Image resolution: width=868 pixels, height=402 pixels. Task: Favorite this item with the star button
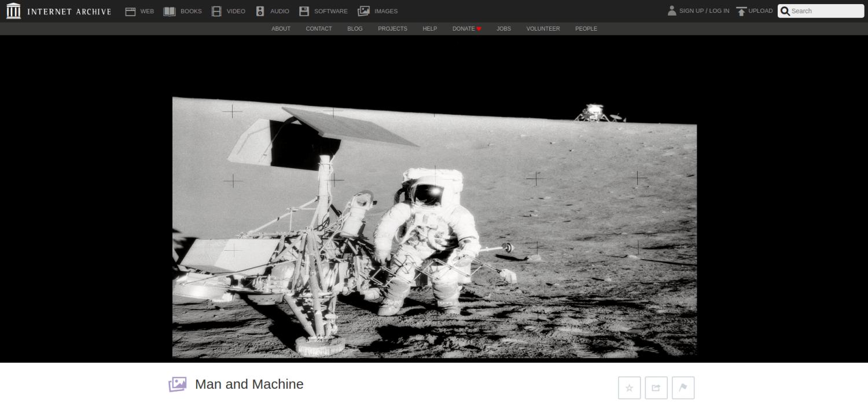pos(629,388)
